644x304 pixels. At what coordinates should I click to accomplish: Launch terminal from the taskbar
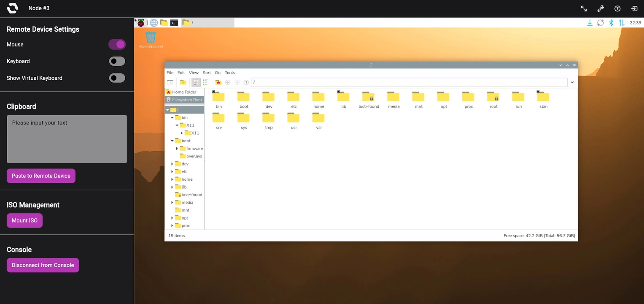(174, 23)
